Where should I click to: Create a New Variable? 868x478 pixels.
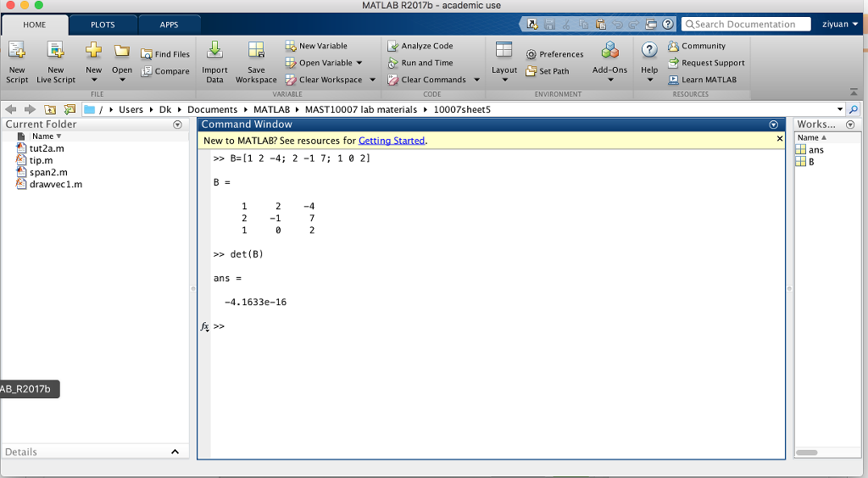317,46
